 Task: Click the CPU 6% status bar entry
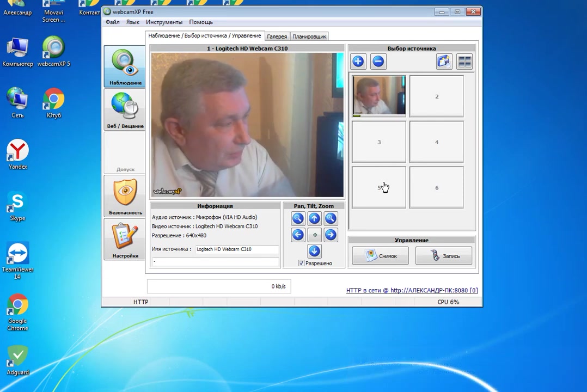click(x=448, y=302)
